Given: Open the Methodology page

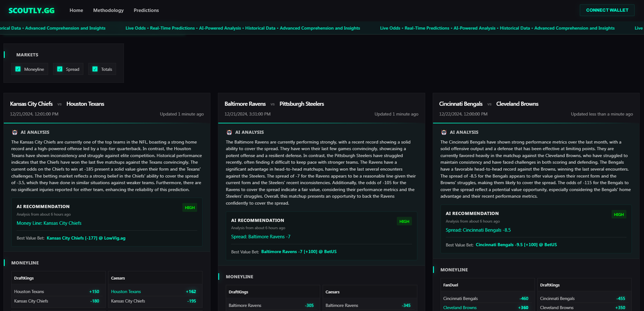Looking at the screenshot, I should [x=108, y=10].
